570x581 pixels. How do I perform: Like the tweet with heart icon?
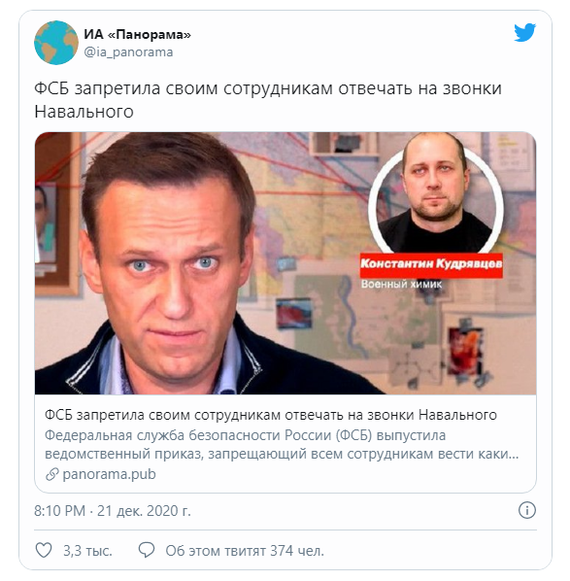[44, 551]
